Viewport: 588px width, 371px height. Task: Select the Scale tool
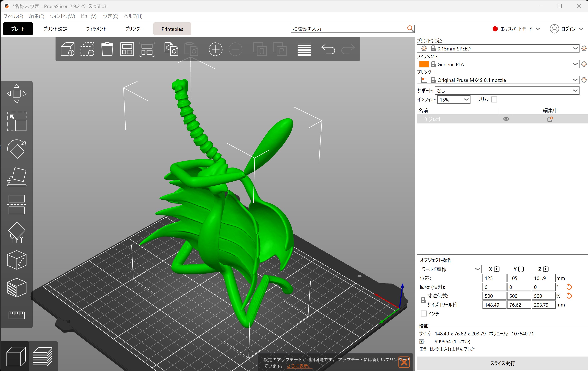17,121
